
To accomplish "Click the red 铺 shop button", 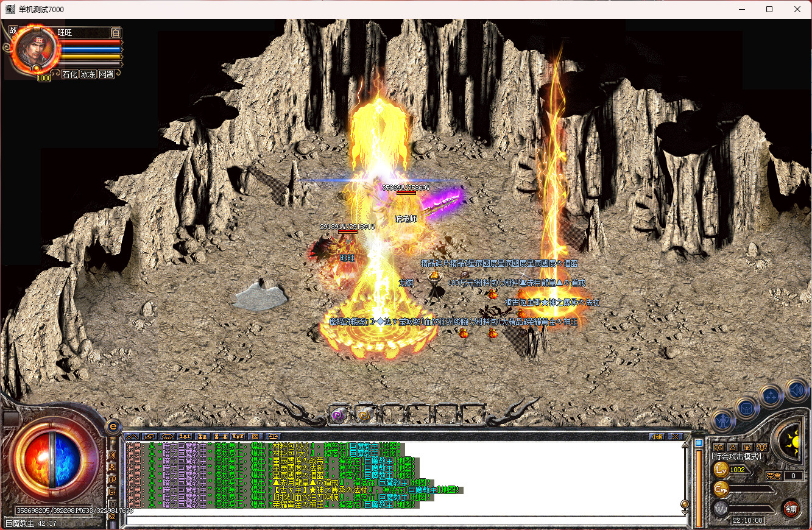I will click(x=792, y=509).
